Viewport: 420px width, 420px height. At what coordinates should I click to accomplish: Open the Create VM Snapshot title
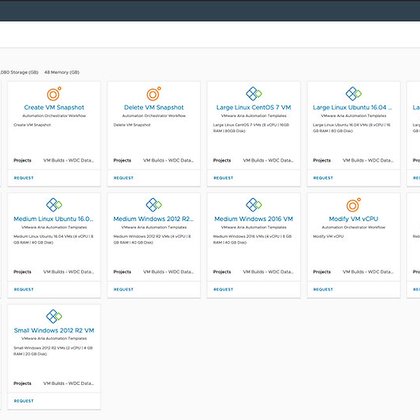(x=54, y=107)
